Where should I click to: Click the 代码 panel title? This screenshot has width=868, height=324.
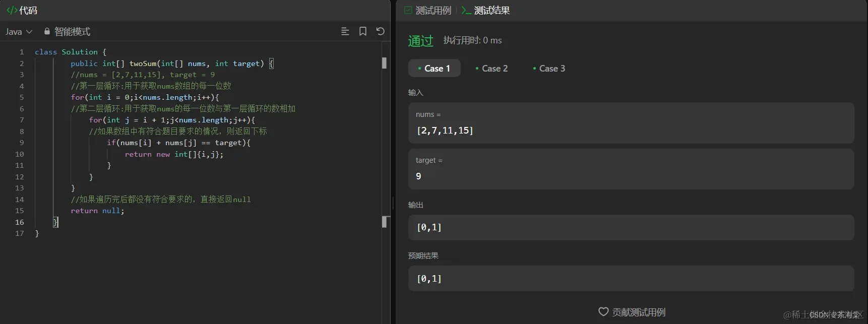point(28,10)
